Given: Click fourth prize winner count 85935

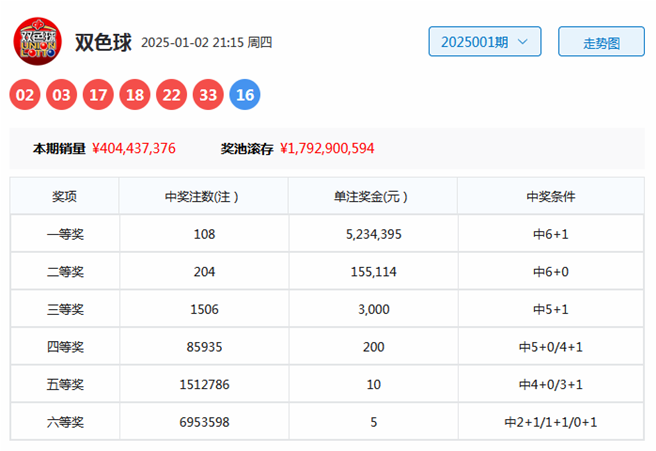Looking at the screenshot, I should 204,347.
